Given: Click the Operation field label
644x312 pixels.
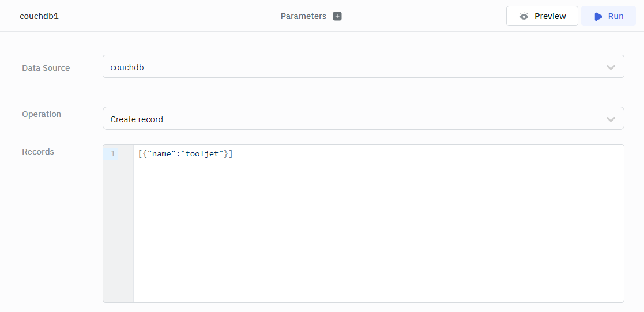Looking at the screenshot, I should [42, 114].
